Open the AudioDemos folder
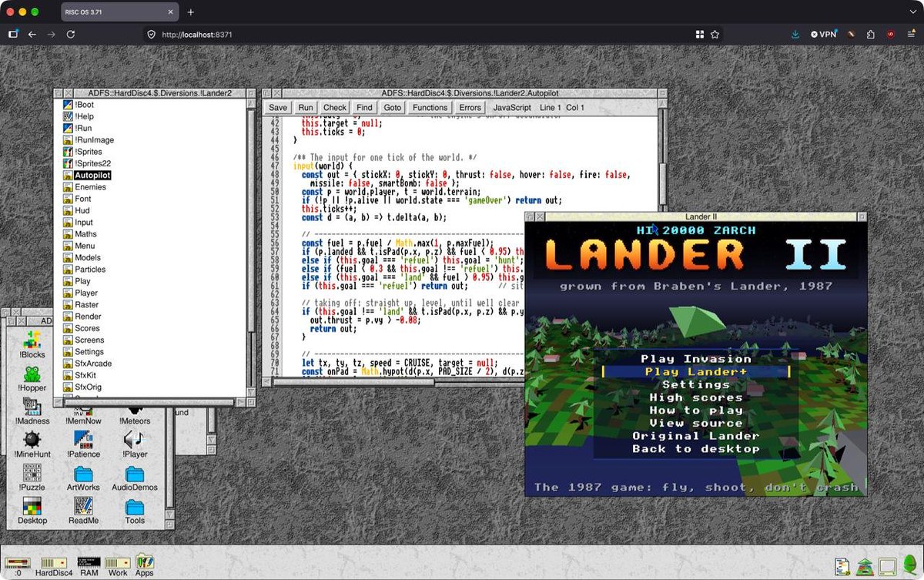 coord(135,478)
